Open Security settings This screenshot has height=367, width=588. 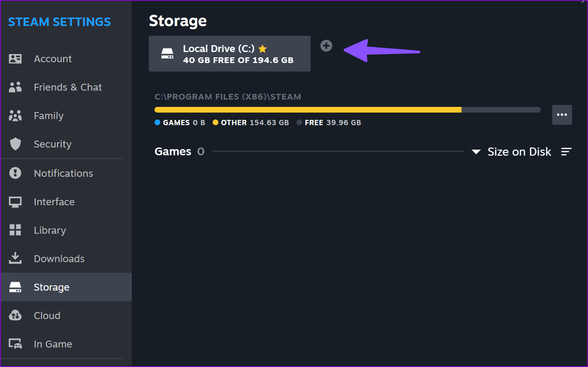pyautogui.click(x=66, y=144)
